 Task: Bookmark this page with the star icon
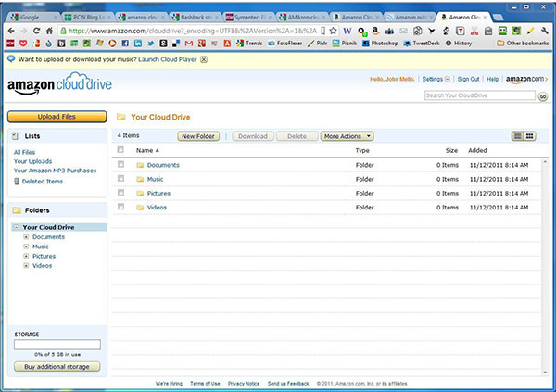(x=333, y=31)
